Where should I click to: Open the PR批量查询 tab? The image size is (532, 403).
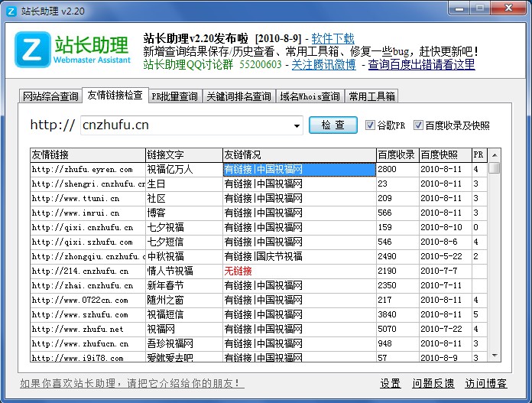pos(175,96)
